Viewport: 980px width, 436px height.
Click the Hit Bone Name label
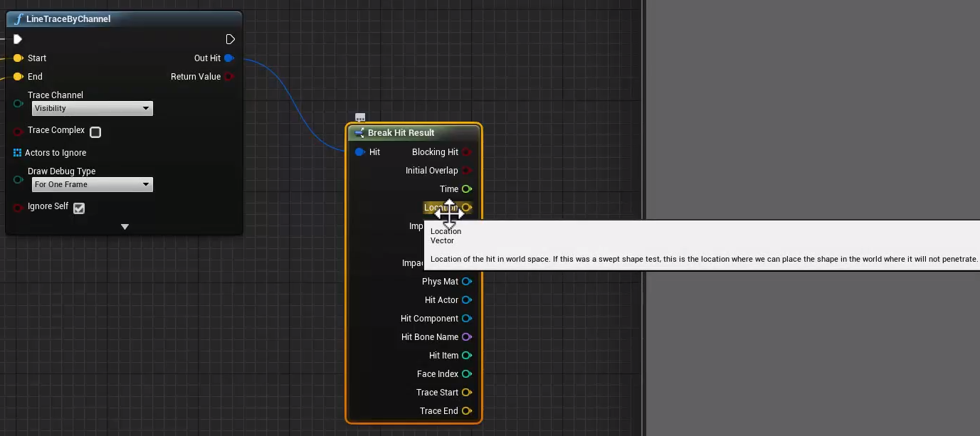point(430,337)
